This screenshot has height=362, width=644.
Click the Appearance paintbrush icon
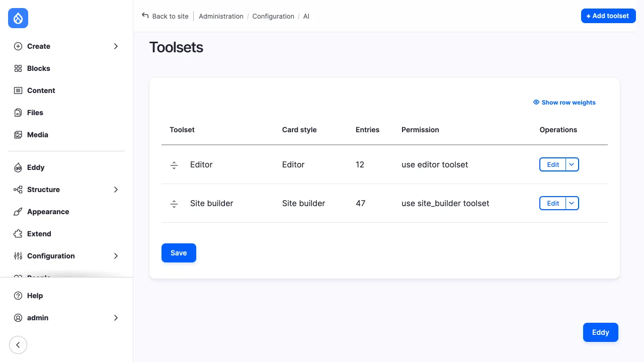(x=18, y=212)
